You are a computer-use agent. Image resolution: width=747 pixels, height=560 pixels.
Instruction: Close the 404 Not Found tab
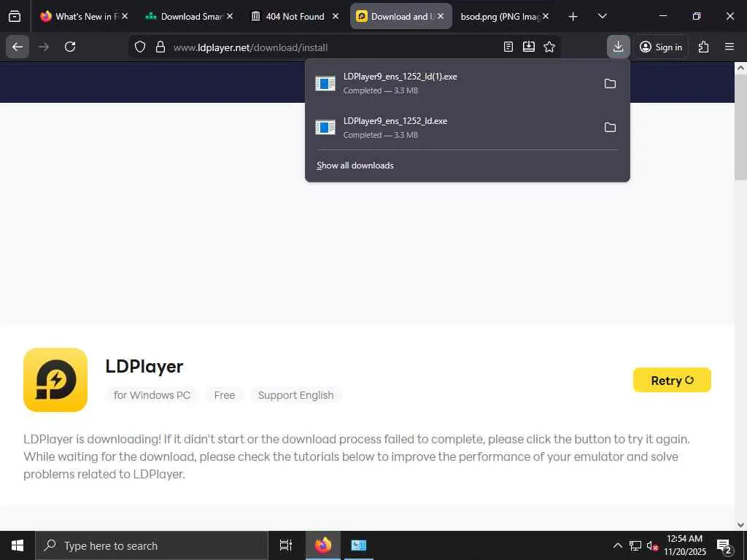click(x=336, y=16)
